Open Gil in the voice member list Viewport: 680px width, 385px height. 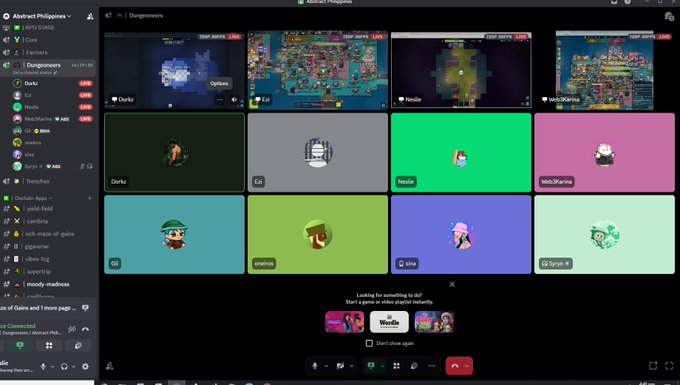pos(52,131)
